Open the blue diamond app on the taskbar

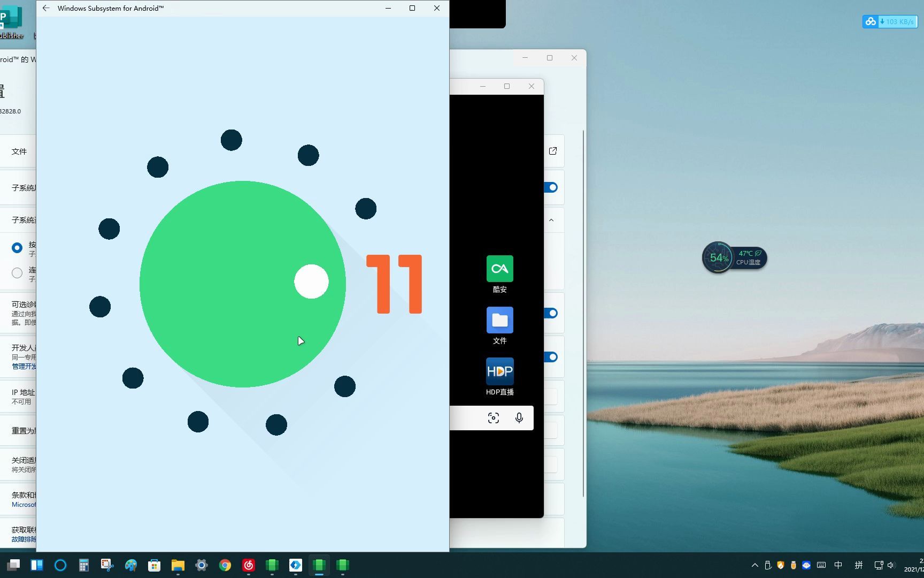(296, 565)
